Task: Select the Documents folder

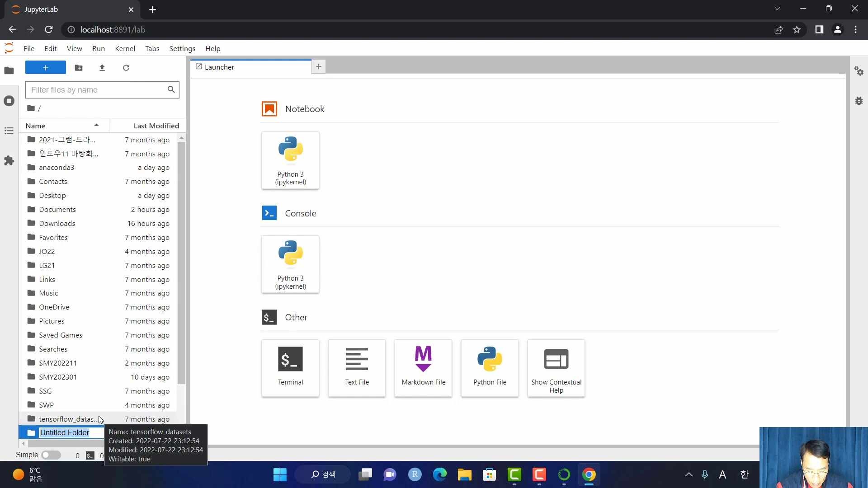Action: pyautogui.click(x=98, y=210)
